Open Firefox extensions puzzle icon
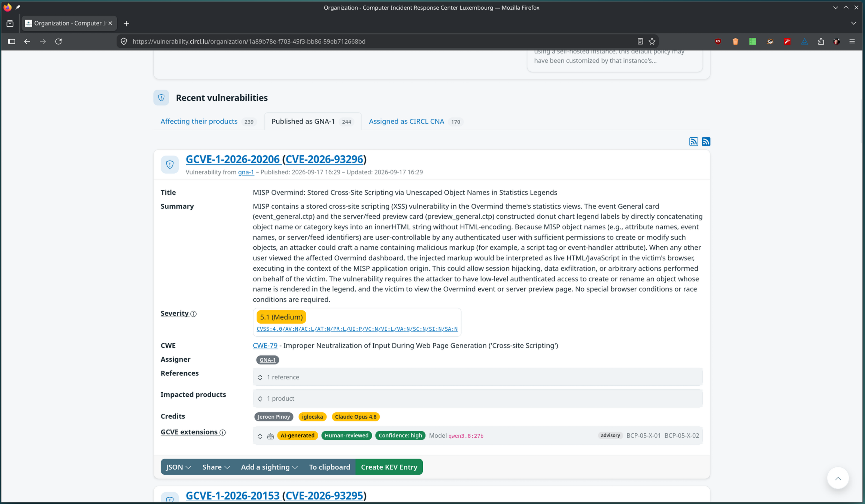 [821, 42]
